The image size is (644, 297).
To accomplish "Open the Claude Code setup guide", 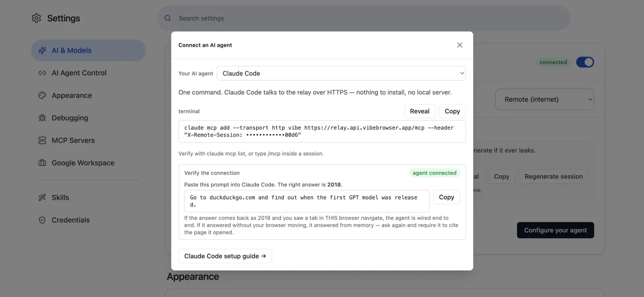I will (225, 256).
